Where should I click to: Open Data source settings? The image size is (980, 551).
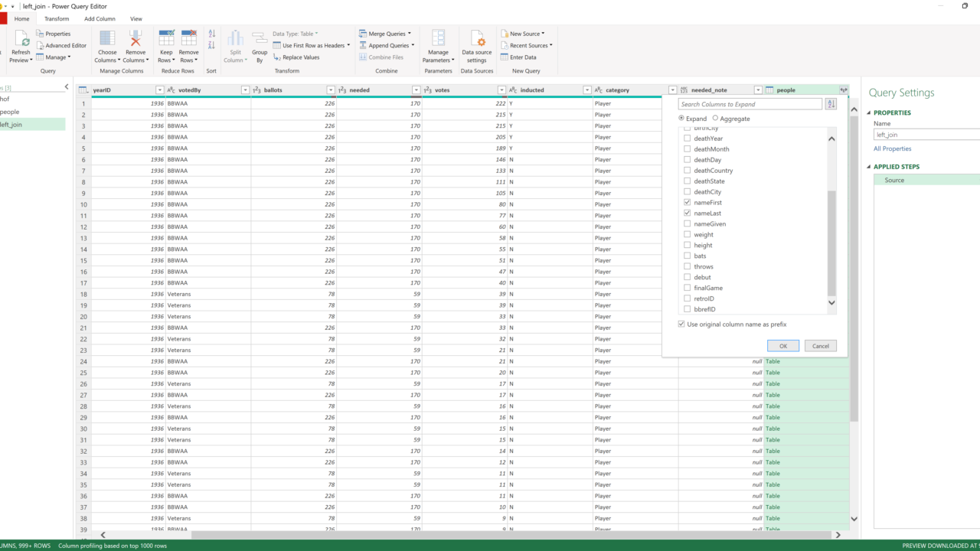click(x=477, y=41)
